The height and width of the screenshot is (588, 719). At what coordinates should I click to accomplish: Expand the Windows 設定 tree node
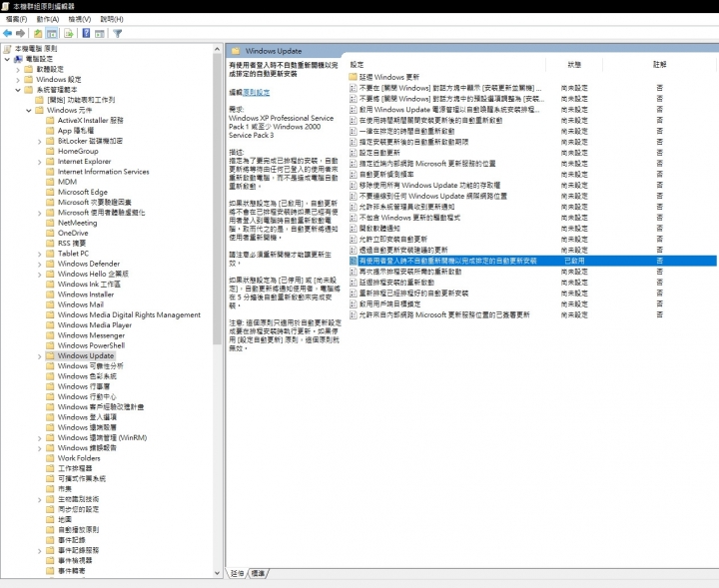click(x=18, y=80)
